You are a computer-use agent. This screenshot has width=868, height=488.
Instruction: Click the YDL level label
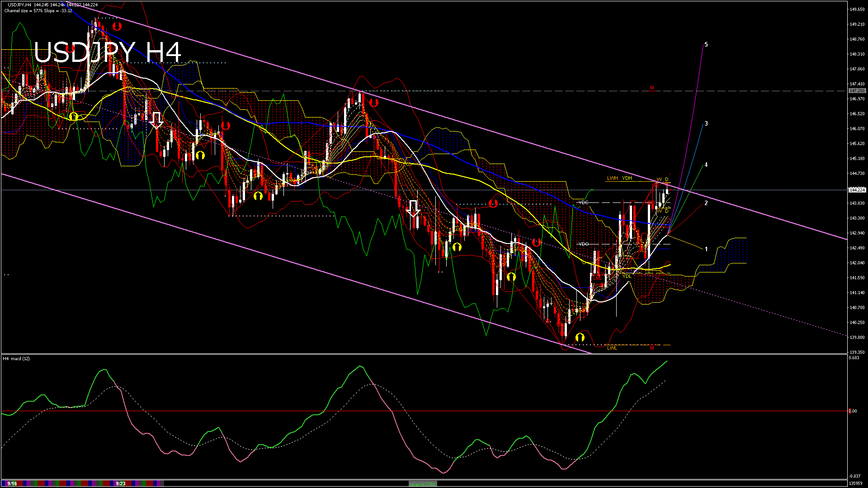pyautogui.click(x=627, y=276)
